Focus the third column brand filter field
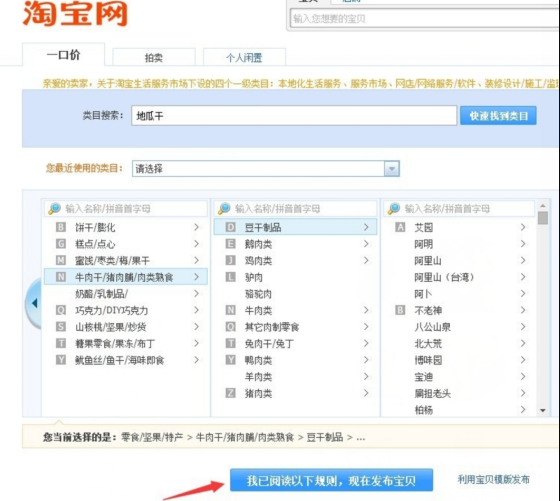Image resolution: width=560 pixels, height=501 pixels. pyautogui.click(x=459, y=209)
